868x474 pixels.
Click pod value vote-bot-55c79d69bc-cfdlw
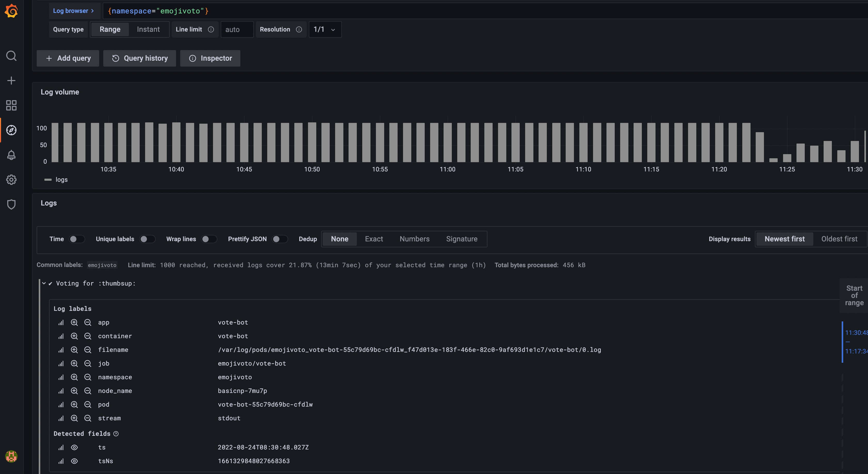click(x=265, y=405)
